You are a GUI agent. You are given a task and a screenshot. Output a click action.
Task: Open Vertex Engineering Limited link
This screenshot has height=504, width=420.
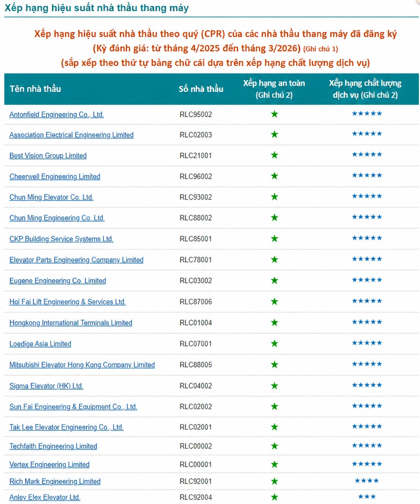[50, 465]
